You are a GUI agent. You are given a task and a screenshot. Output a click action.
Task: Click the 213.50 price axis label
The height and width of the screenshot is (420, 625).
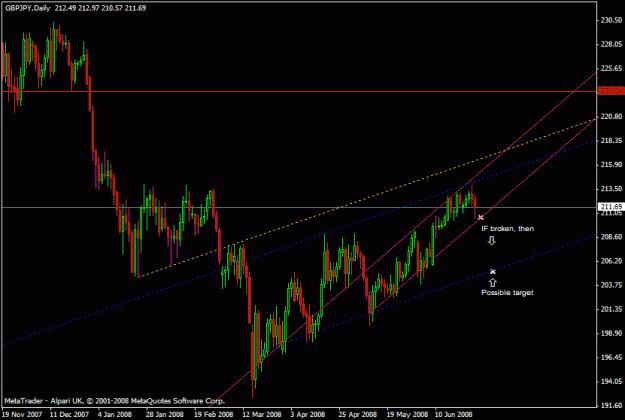tap(611, 189)
